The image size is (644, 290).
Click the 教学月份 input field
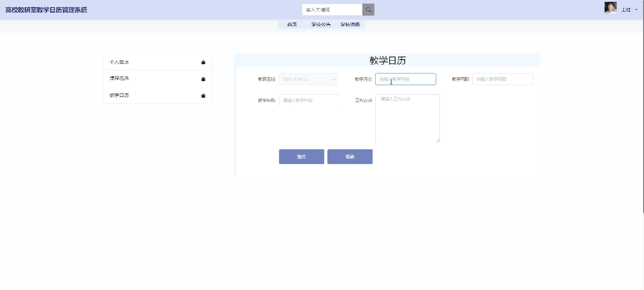[405, 79]
